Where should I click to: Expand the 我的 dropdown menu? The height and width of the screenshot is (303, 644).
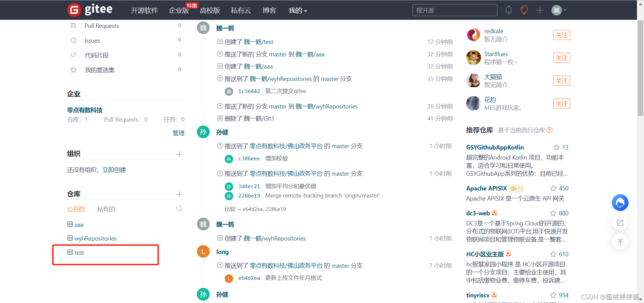click(298, 10)
